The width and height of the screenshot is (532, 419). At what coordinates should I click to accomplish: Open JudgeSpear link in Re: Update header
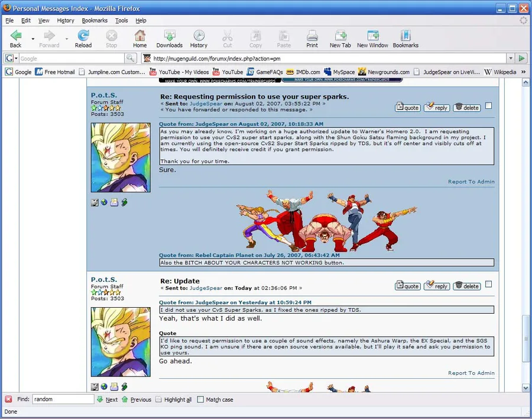(x=206, y=288)
